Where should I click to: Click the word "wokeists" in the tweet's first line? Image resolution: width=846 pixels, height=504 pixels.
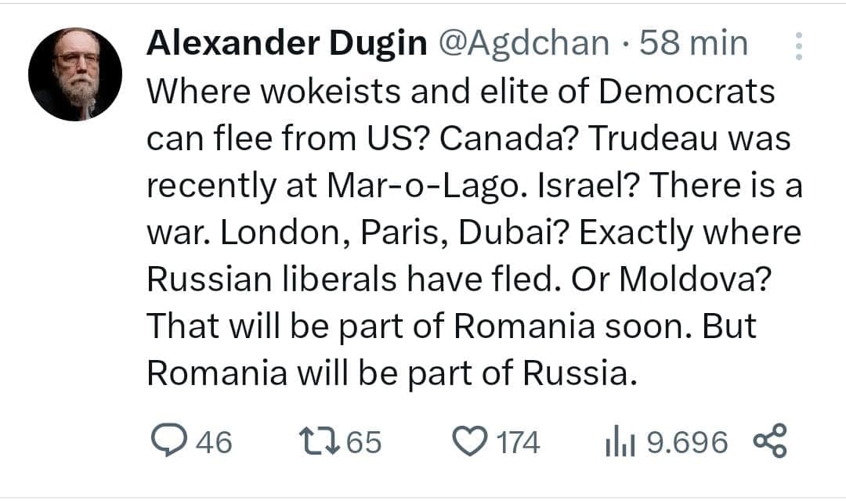pos(331,91)
